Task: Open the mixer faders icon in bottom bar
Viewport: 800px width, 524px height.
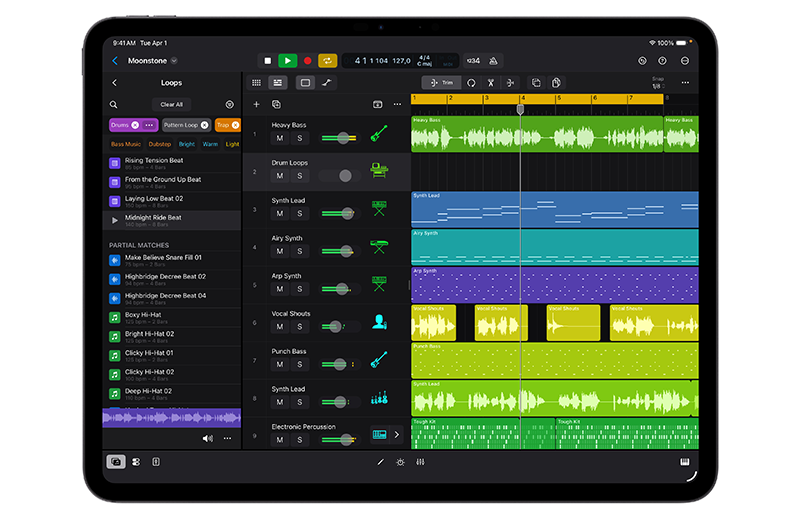Action: (420, 462)
